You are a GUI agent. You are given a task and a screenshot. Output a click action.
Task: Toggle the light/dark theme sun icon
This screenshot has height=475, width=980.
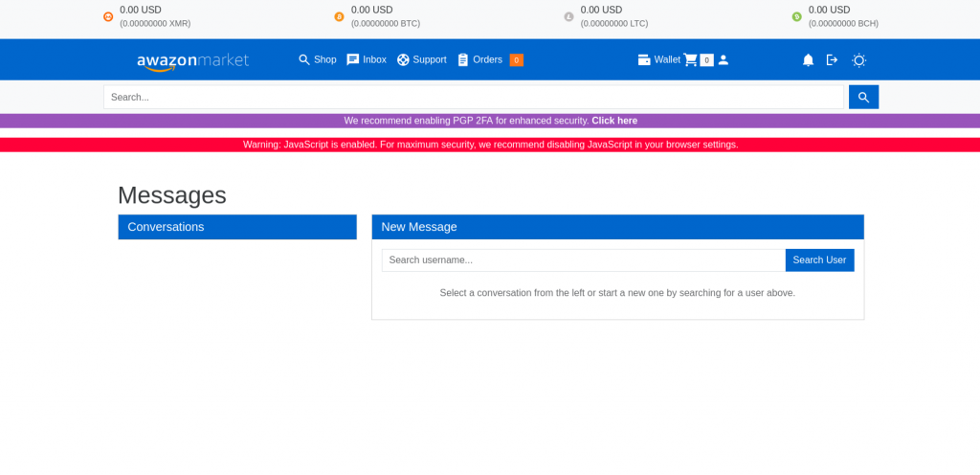tap(858, 60)
